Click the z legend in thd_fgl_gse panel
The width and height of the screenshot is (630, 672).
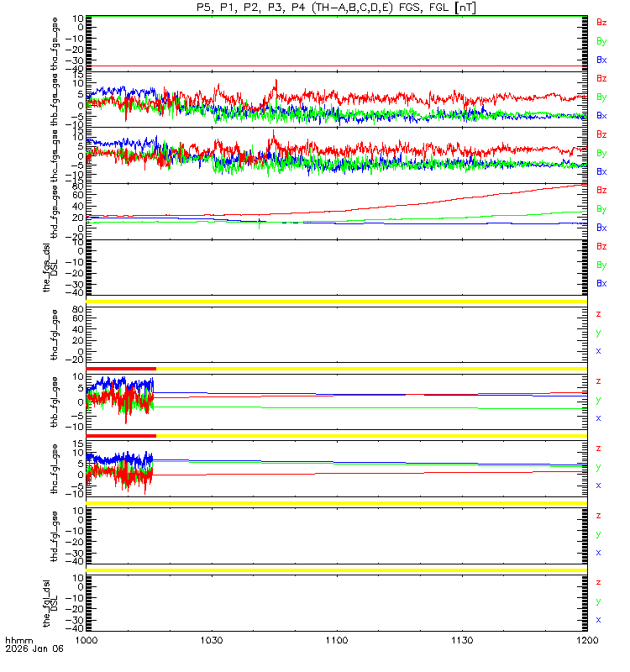pos(598,516)
